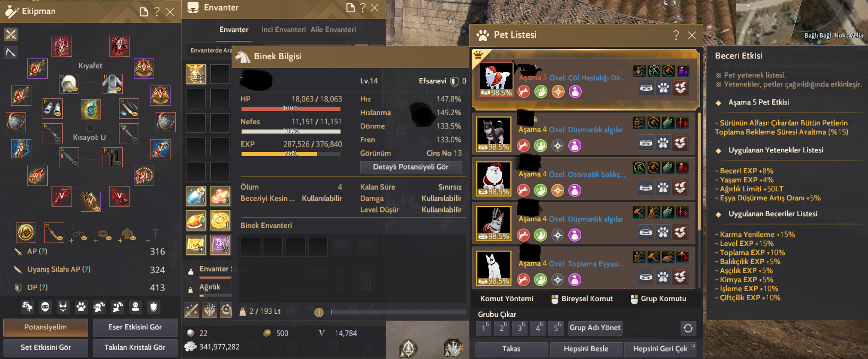Screen dimensions: 868x359
Task: Click the Hepsini Besle button
Action: pos(586,349)
